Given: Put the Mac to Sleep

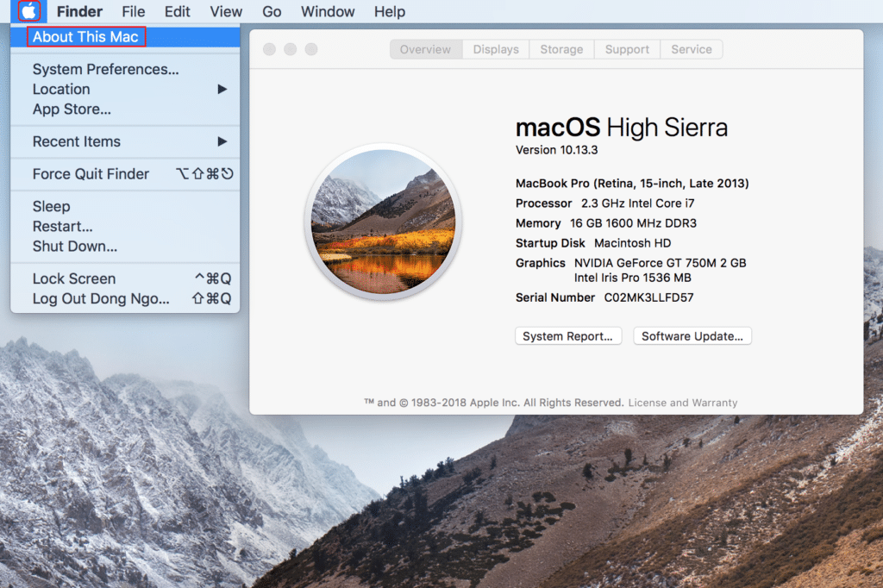Looking at the screenshot, I should (125, 207).
